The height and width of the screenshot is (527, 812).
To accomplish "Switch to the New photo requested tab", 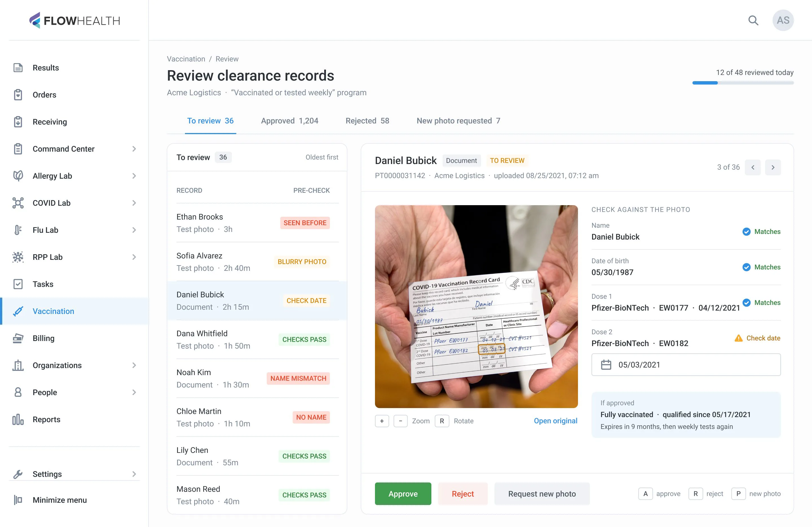I will (458, 121).
